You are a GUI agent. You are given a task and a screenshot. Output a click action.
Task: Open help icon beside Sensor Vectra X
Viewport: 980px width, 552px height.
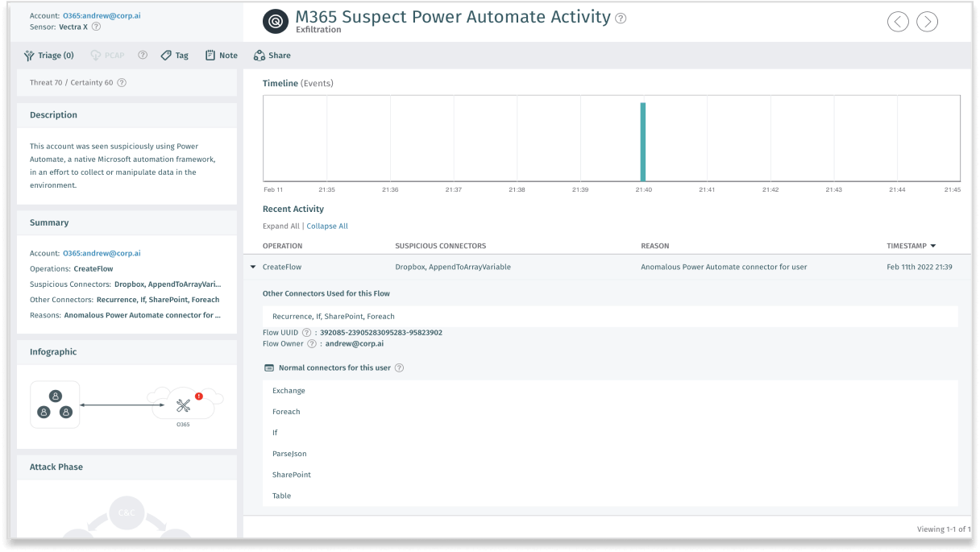[96, 26]
